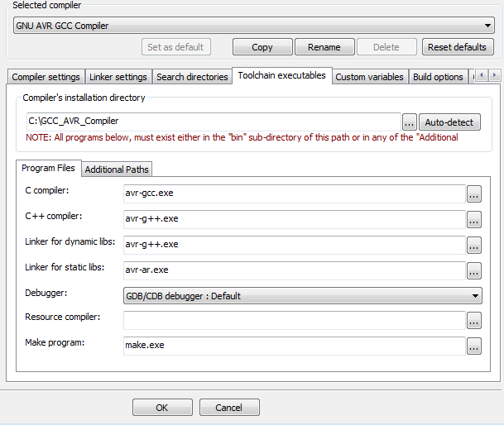Confirm settings with OK button
The height and width of the screenshot is (425, 504).
click(x=162, y=408)
